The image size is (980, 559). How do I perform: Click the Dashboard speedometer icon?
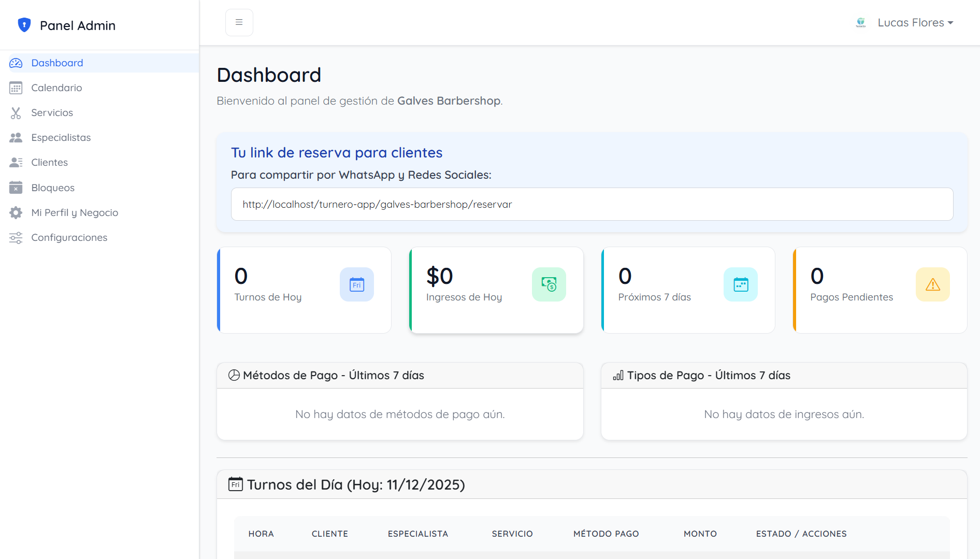[16, 63]
